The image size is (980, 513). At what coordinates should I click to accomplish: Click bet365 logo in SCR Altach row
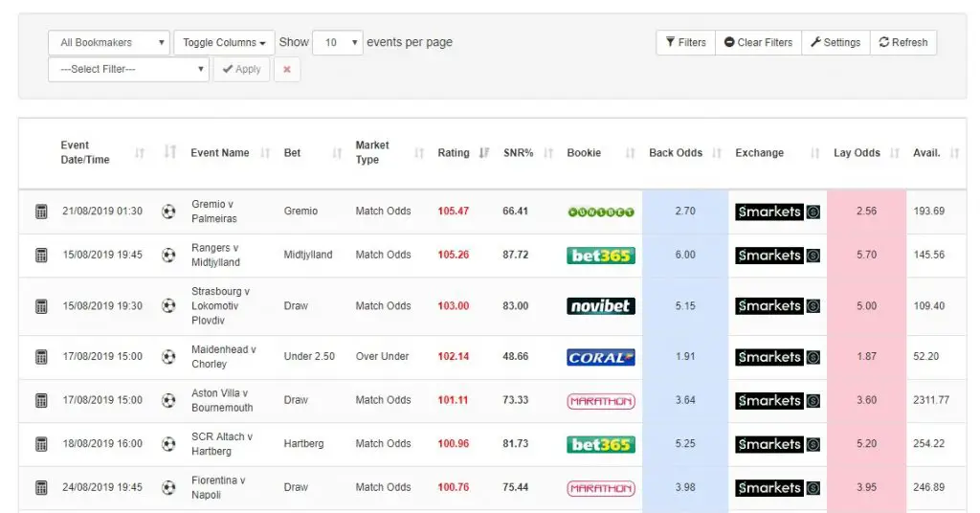(x=601, y=444)
